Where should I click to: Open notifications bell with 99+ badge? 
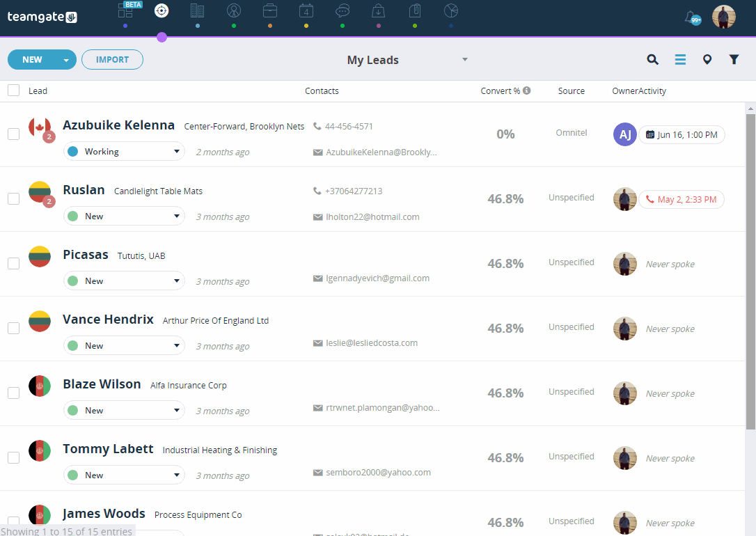[x=693, y=18]
